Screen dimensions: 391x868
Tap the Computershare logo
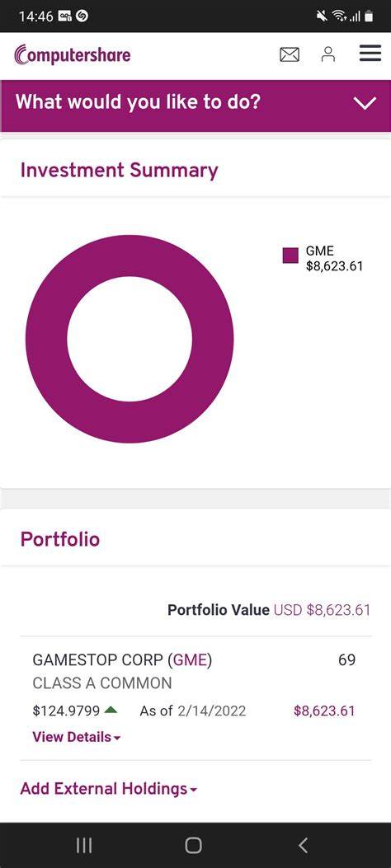tap(73, 54)
